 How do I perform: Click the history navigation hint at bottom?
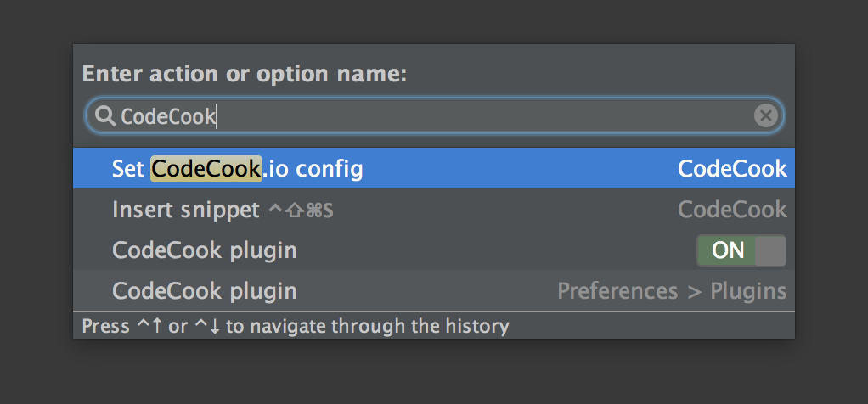[x=296, y=326]
